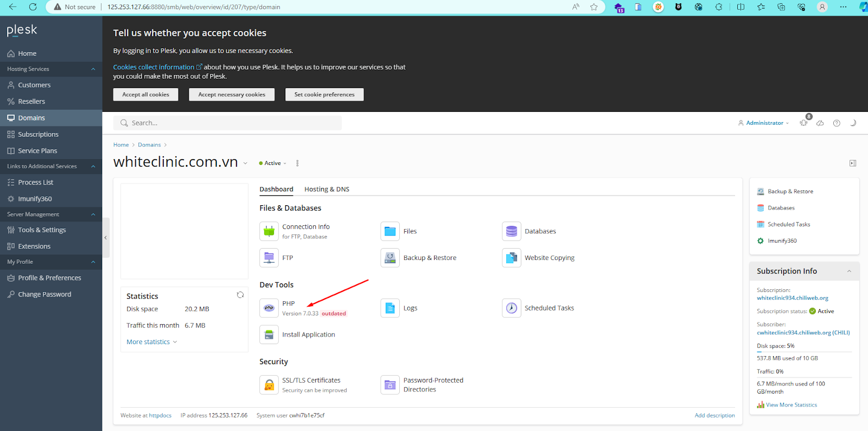The height and width of the screenshot is (431, 868).
Task: Open the Install Application icon
Action: (269, 334)
